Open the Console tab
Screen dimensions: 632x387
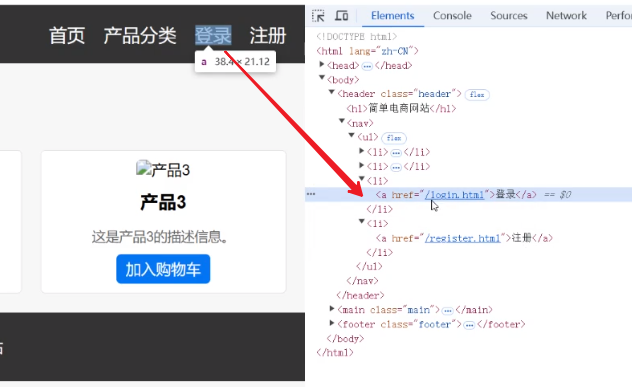tap(452, 16)
